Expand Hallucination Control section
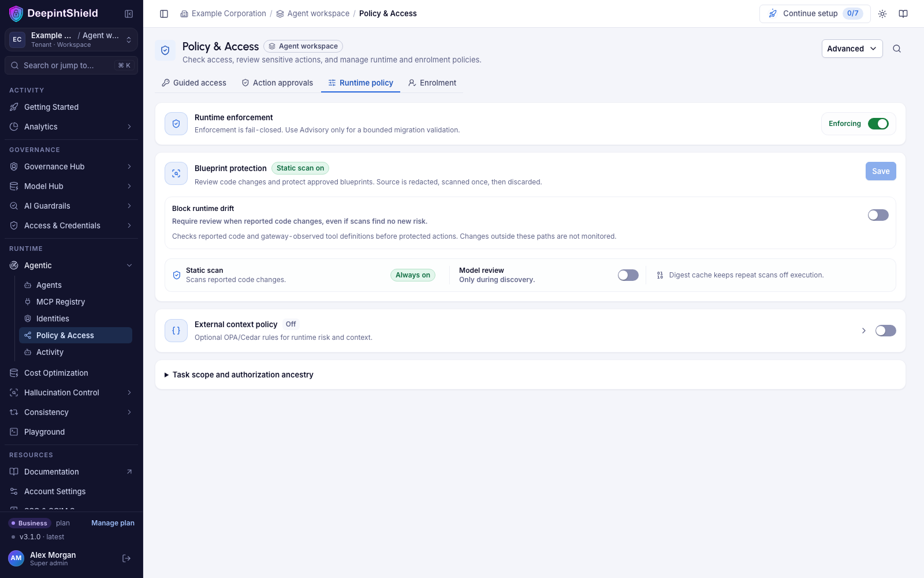This screenshot has width=924, height=578. coord(129,392)
